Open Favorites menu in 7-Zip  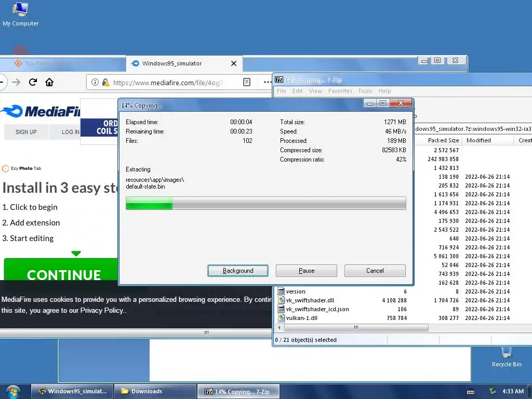click(x=340, y=91)
